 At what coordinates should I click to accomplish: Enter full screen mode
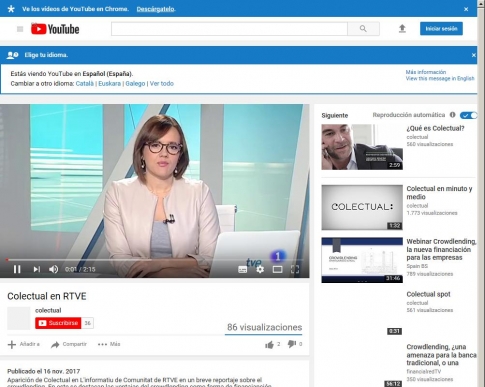tap(295, 269)
